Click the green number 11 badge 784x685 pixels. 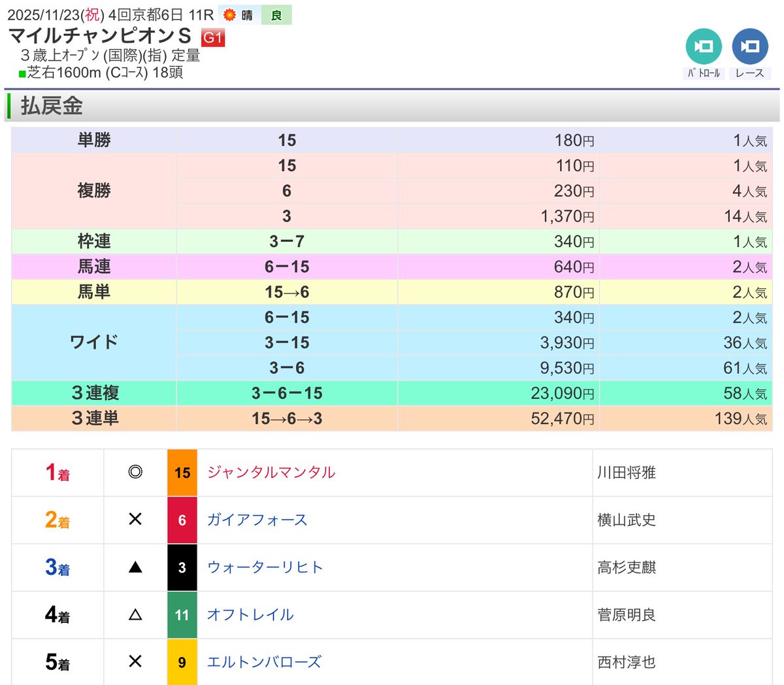click(182, 615)
